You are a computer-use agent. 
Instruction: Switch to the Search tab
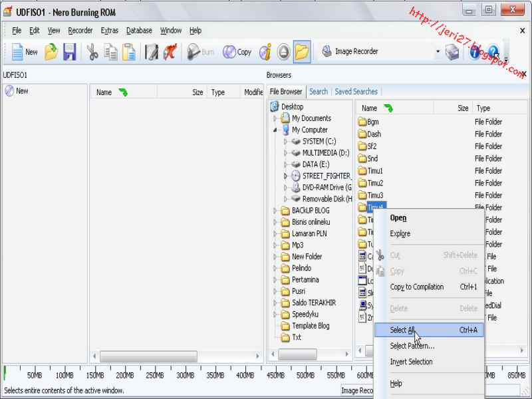coord(319,92)
